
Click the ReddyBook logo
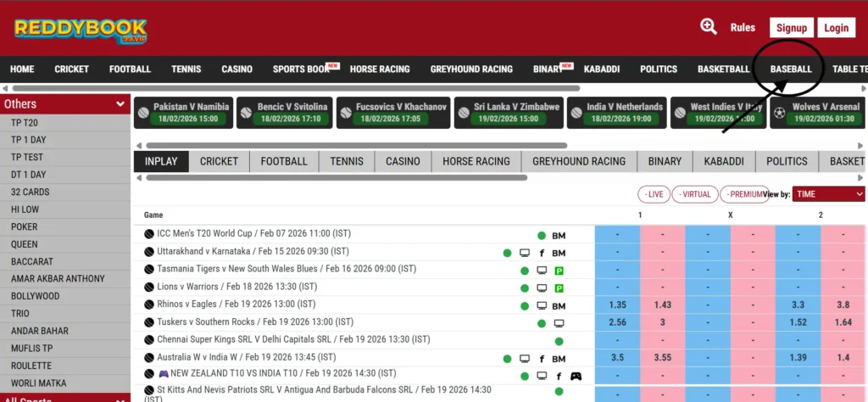click(81, 31)
